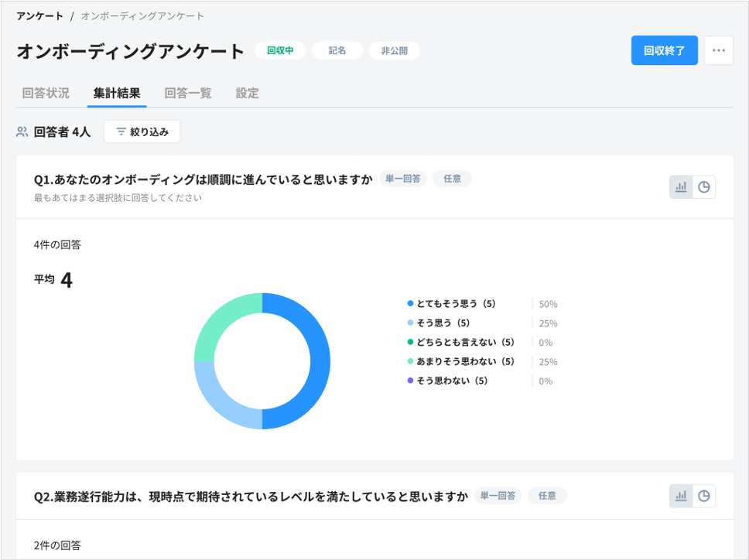Switch to the 回答状況 tab
The width and height of the screenshot is (749, 560).
[45, 93]
